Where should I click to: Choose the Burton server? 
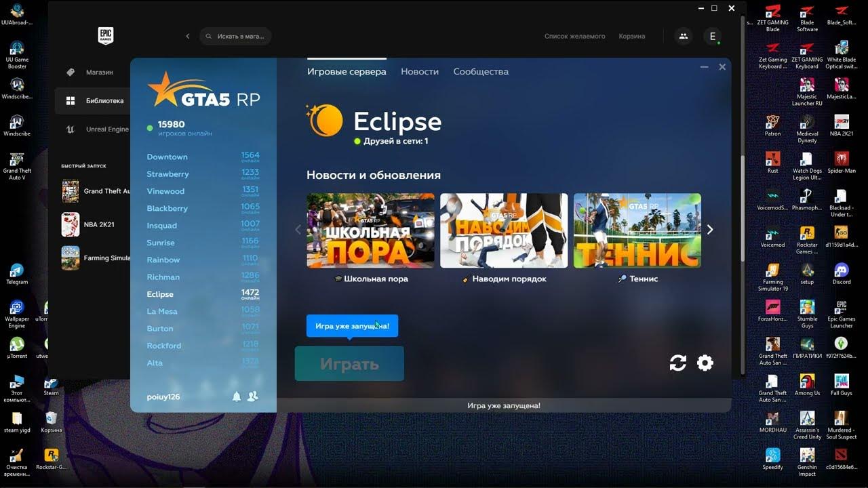pos(203,329)
